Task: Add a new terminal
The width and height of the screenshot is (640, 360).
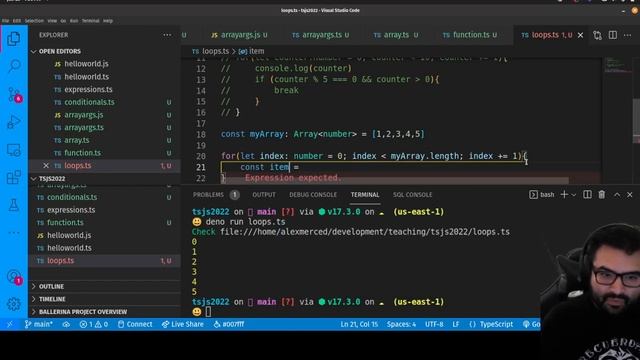Action: point(564,195)
